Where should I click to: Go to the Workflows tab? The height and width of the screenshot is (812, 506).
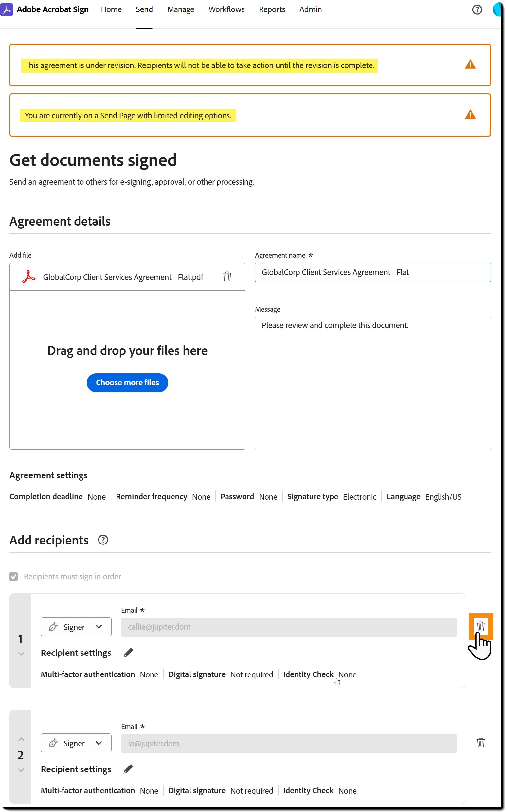click(226, 9)
